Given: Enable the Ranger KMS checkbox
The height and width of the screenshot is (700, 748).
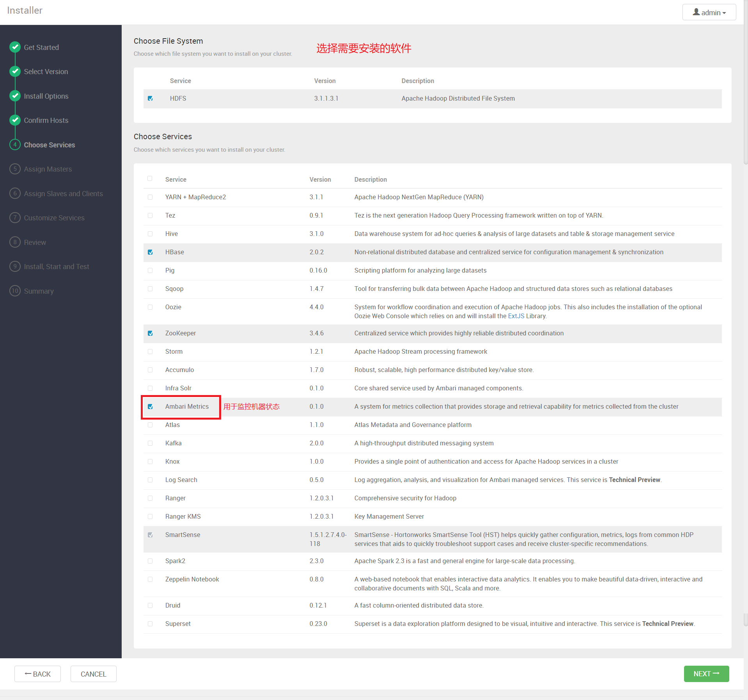Looking at the screenshot, I should click(150, 517).
